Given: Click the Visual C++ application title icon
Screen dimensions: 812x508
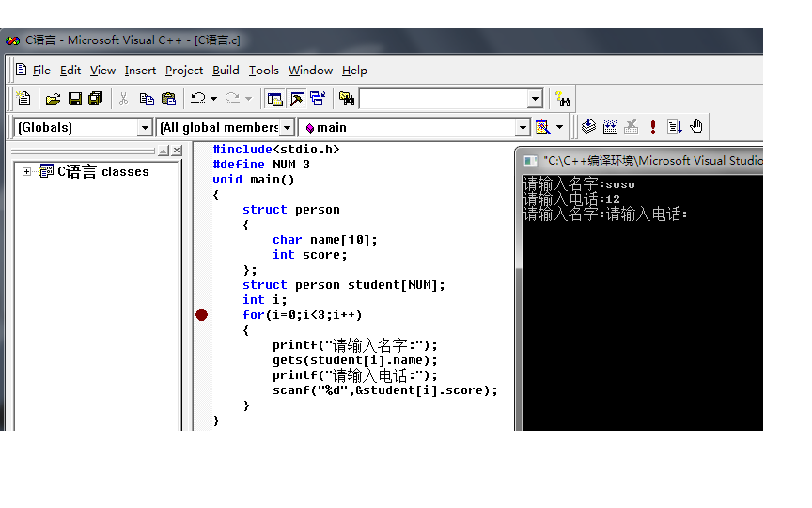Looking at the screenshot, I should coord(12,40).
